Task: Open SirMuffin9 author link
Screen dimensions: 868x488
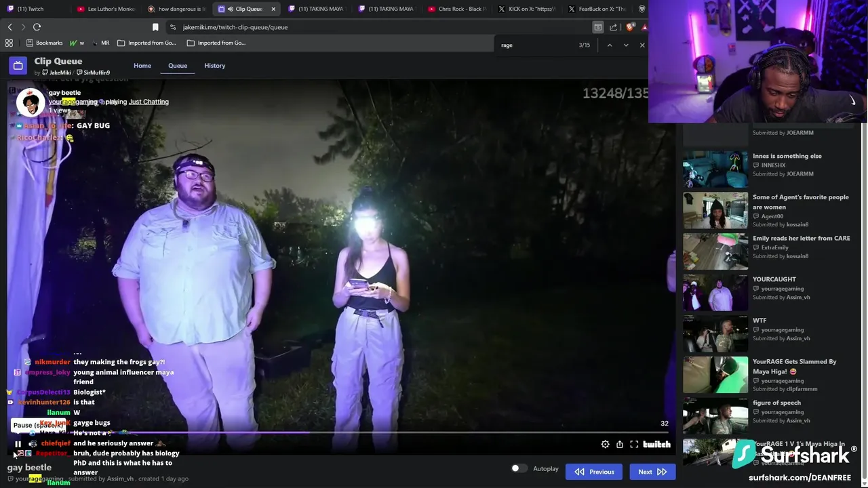Action: point(93,73)
